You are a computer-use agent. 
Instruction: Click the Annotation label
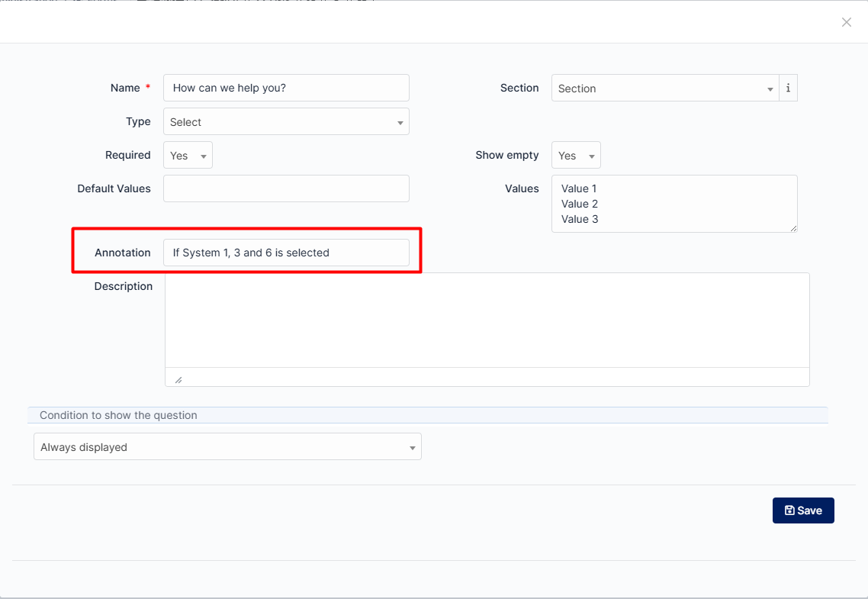[x=123, y=253]
